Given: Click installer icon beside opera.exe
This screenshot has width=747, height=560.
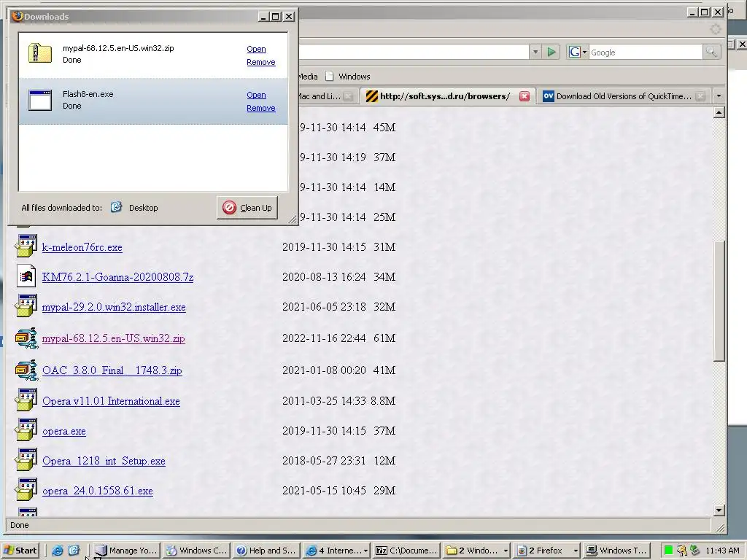Looking at the screenshot, I should tap(26, 430).
